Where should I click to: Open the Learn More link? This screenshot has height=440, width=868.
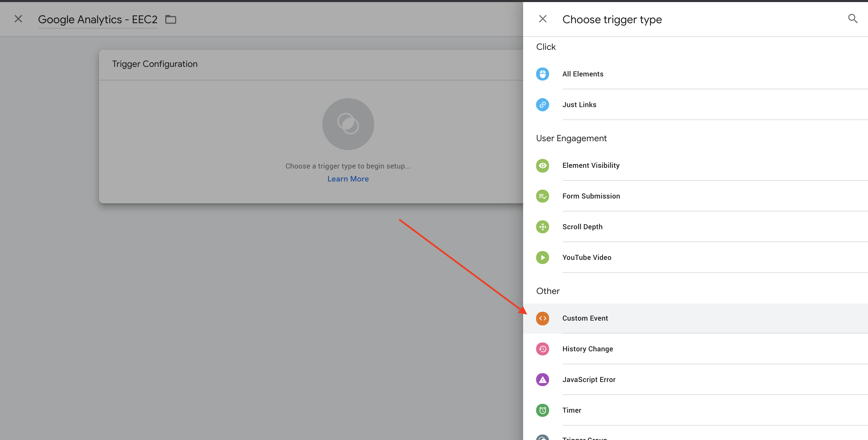[348, 179]
